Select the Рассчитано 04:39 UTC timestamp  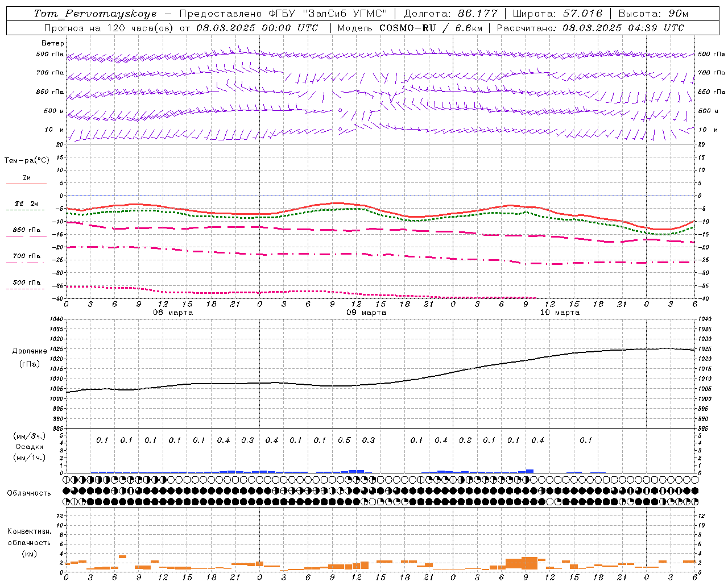point(590,28)
